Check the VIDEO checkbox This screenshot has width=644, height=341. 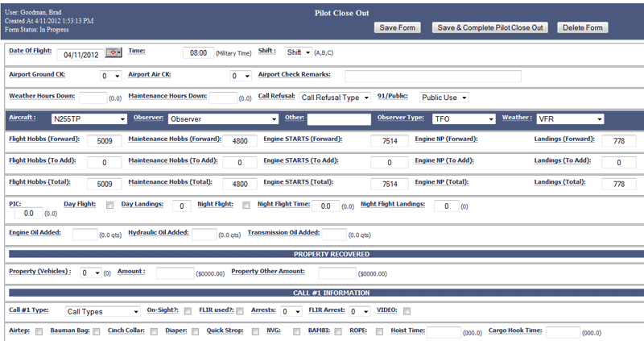coord(407,311)
